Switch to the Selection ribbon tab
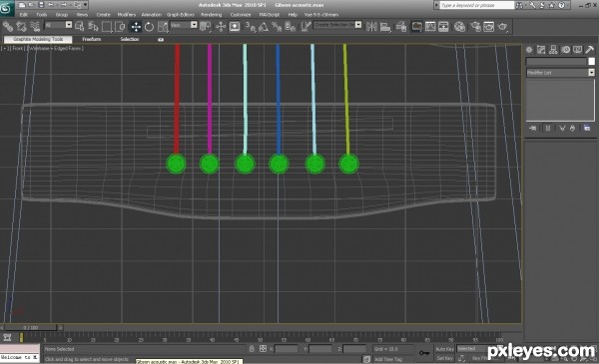 pos(130,39)
